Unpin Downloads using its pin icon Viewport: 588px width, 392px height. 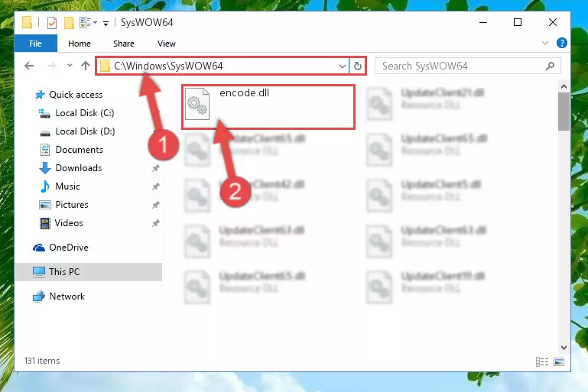pyautogui.click(x=156, y=168)
